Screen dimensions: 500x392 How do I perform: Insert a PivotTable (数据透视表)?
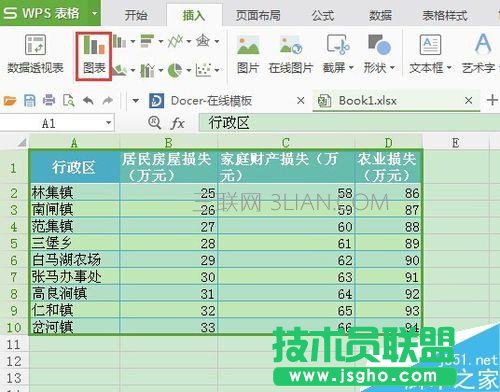35,54
